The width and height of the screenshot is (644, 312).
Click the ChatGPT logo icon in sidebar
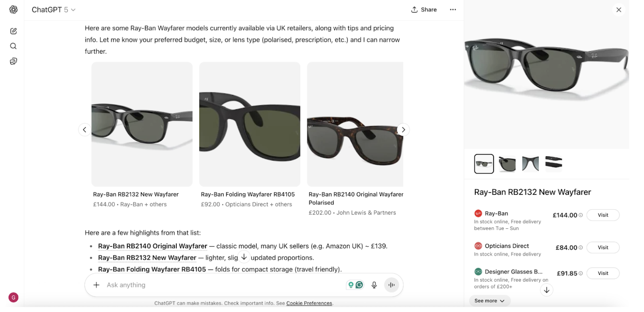(x=14, y=10)
